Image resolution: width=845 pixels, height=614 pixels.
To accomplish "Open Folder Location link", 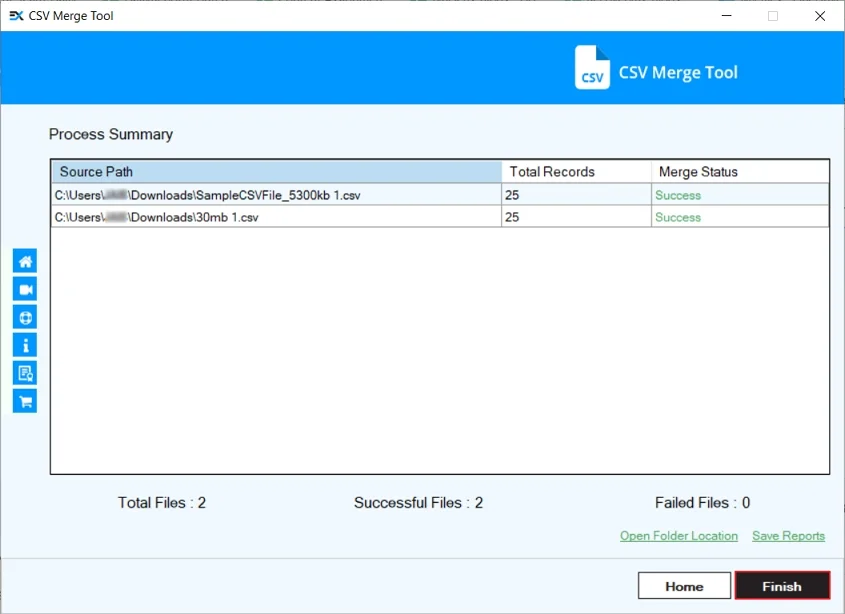I will pyautogui.click(x=678, y=535).
